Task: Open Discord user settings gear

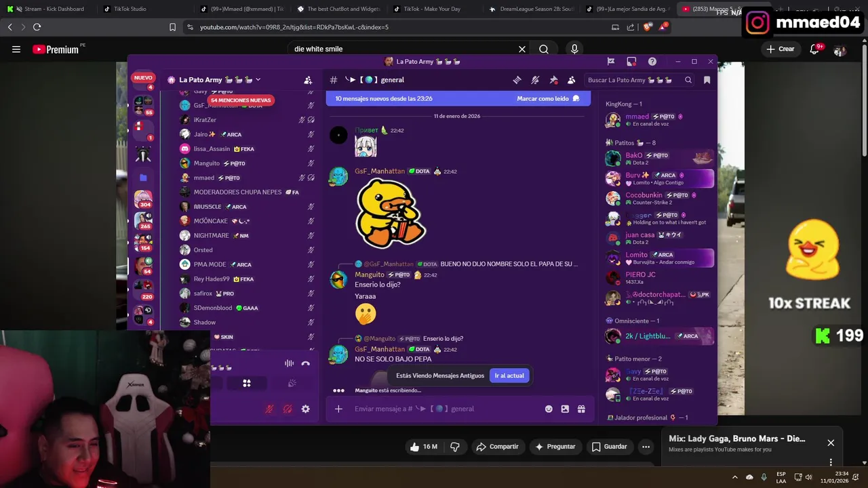Action: [305, 409]
